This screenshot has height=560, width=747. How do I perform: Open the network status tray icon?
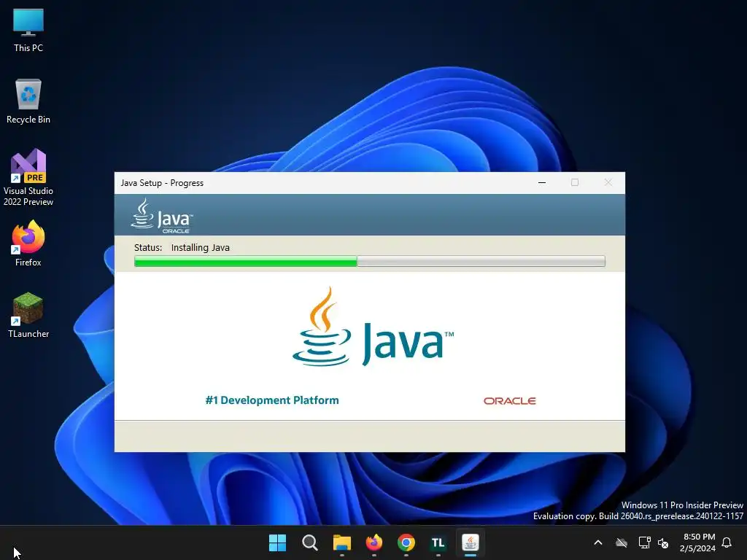click(x=644, y=542)
